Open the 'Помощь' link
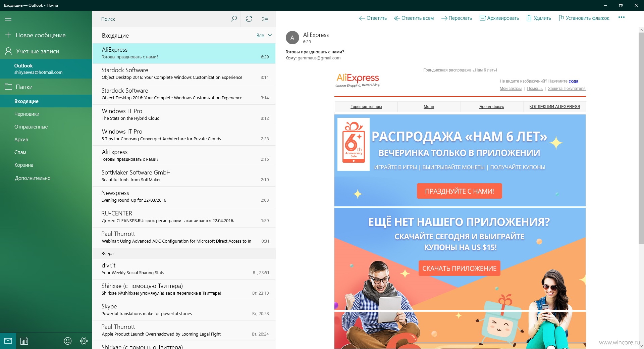This screenshot has height=349, width=644. [535, 89]
